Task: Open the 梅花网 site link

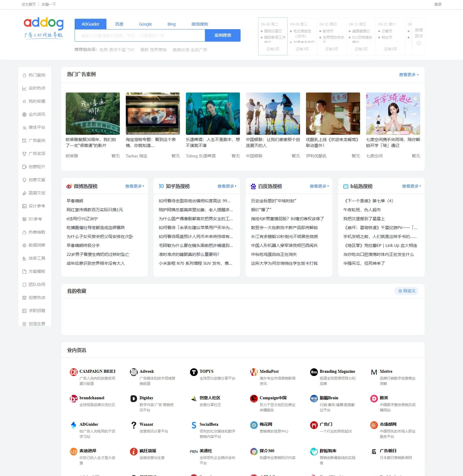Action: click(x=266, y=424)
